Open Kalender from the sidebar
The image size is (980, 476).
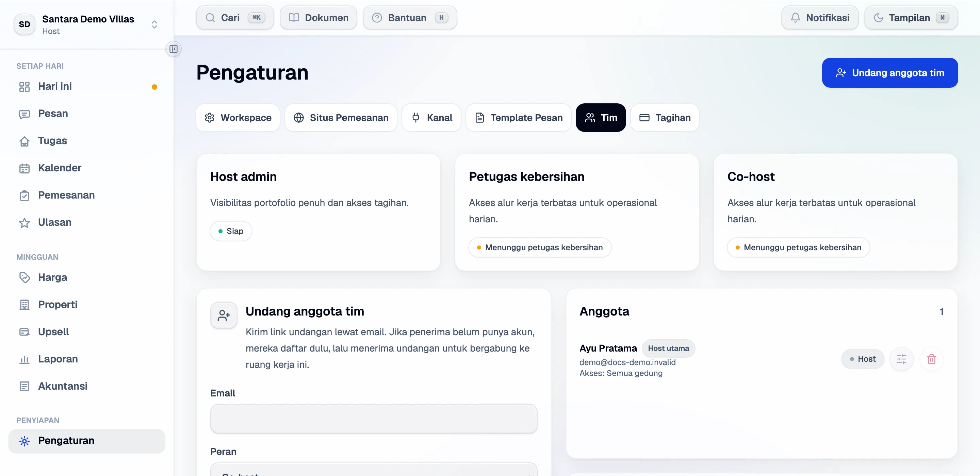[x=87, y=168]
